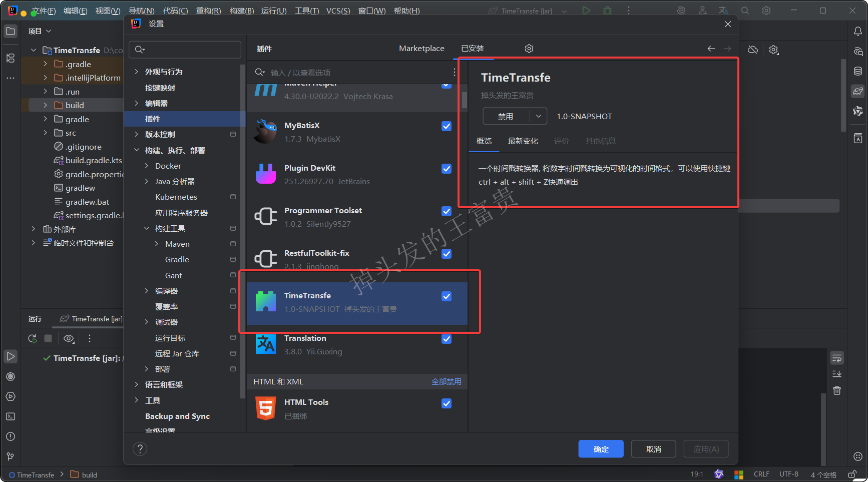Screen dimensions: 868x482
Task: Click UTF-8 encoding in status bar
Action: [x=789, y=474]
